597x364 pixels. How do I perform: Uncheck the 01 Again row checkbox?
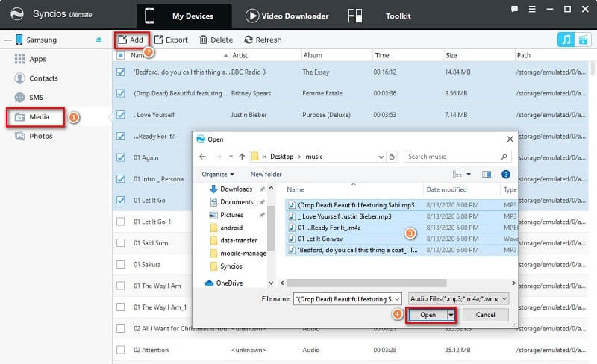(x=121, y=157)
